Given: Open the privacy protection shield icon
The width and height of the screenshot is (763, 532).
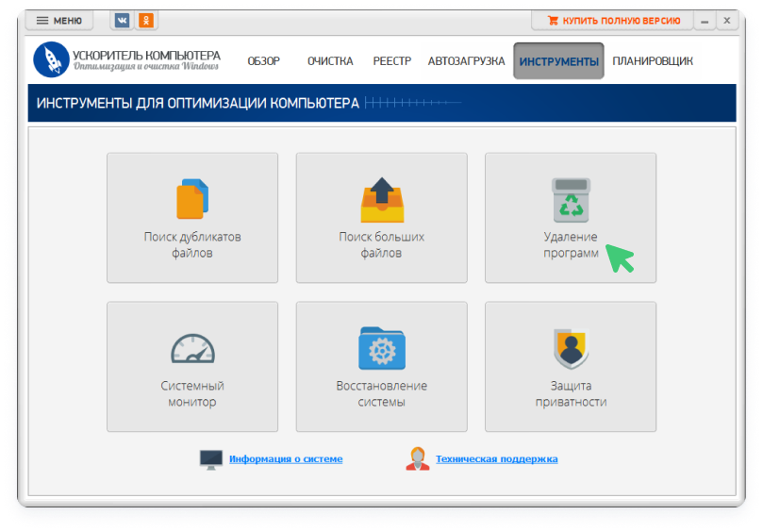Looking at the screenshot, I should [x=571, y=348].
